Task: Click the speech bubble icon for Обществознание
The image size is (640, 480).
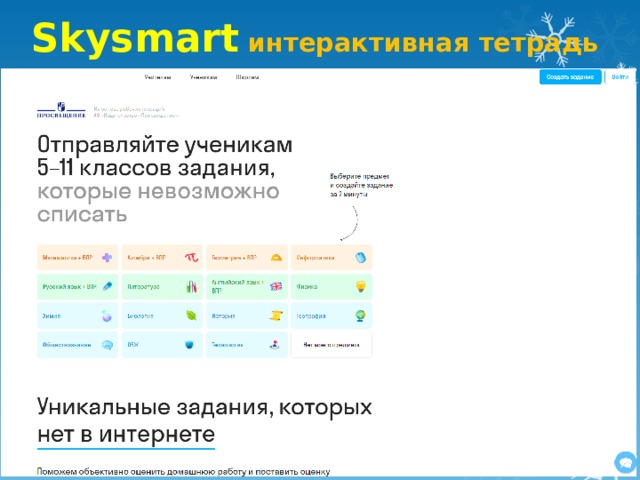Action: point(107,345)
